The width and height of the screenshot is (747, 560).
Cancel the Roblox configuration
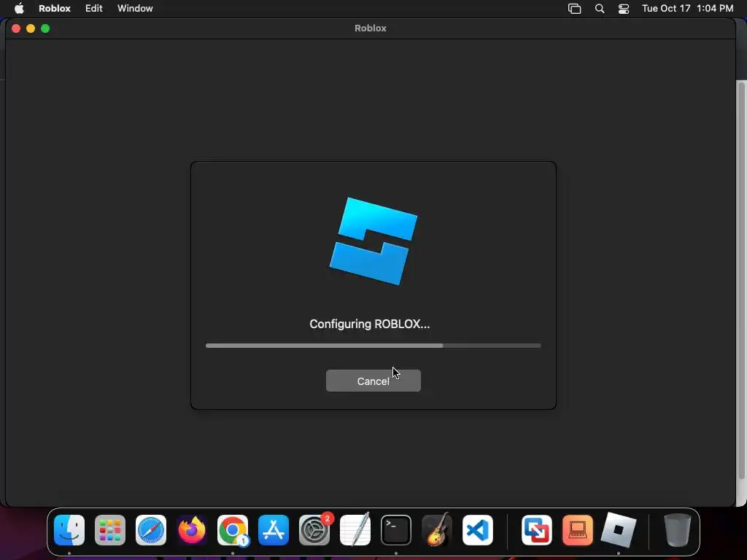click(x=373, y=381)
